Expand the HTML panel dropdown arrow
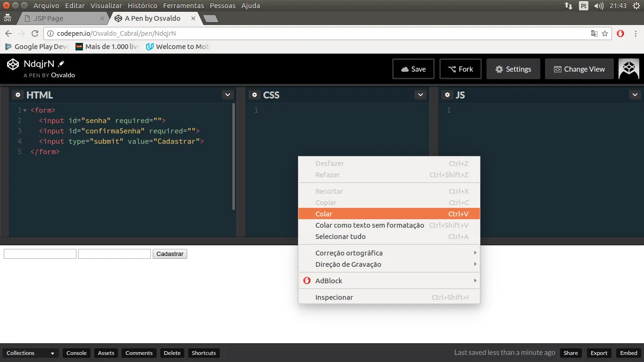Screen dimensions: 644x362 (x=228, y=95)
